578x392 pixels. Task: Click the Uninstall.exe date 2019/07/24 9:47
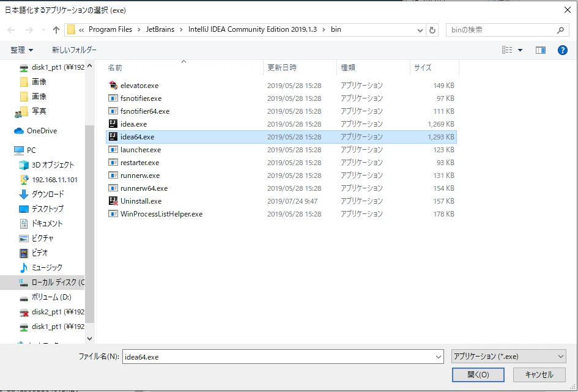tap(292, 201)
